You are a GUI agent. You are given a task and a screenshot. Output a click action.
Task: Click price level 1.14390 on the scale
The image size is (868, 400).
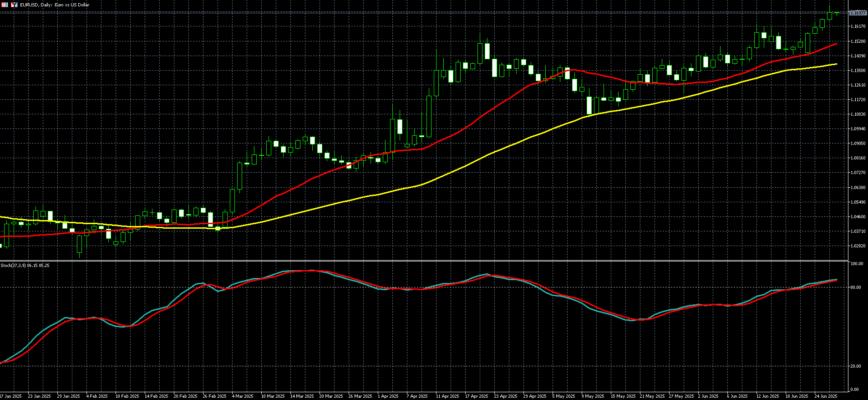[858, 56]
